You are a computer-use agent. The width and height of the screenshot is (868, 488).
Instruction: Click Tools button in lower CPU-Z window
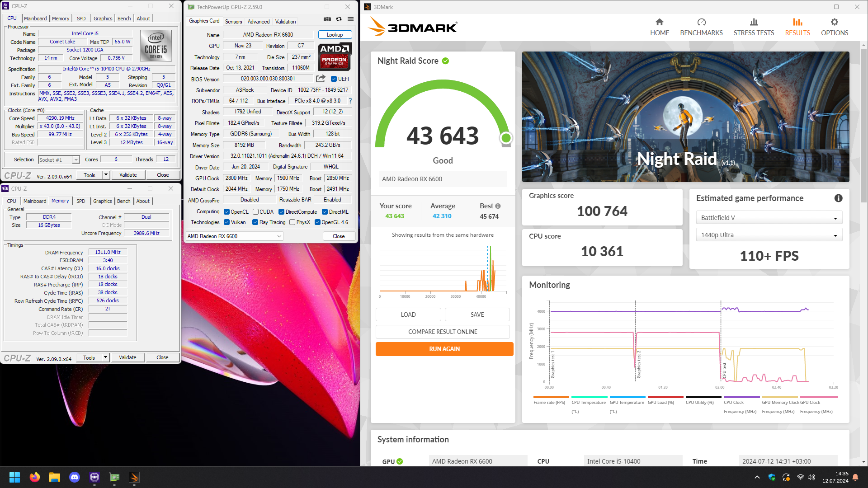tap(89, 357)
